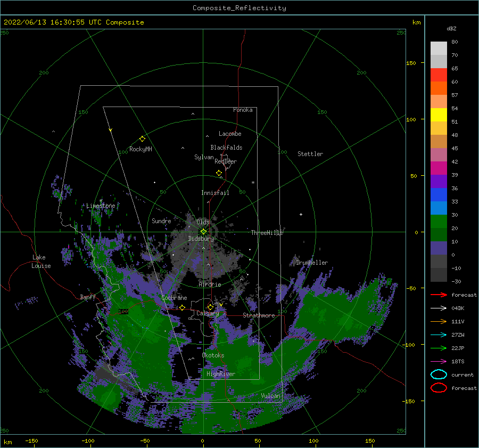Click the cyan current ellipse icon
The width and height of the screenshot is (479, 448).
click(x=439, y=374)
